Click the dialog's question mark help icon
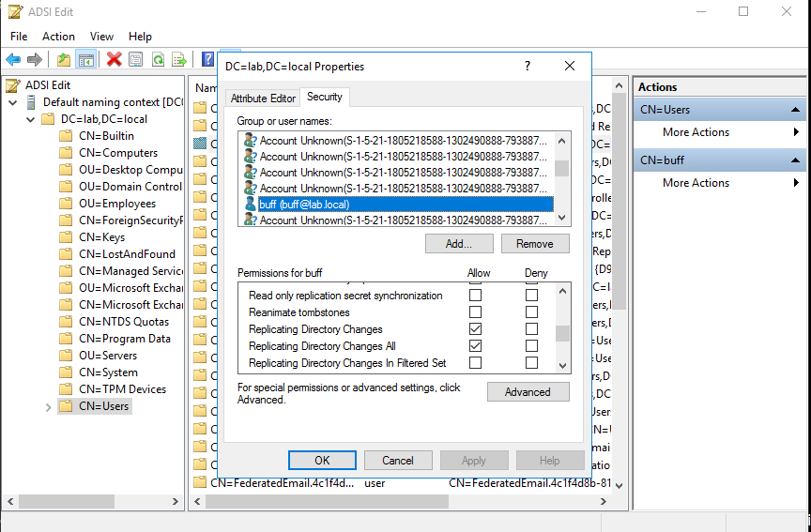The image size is (811, 532). click(x=527, y=67)
